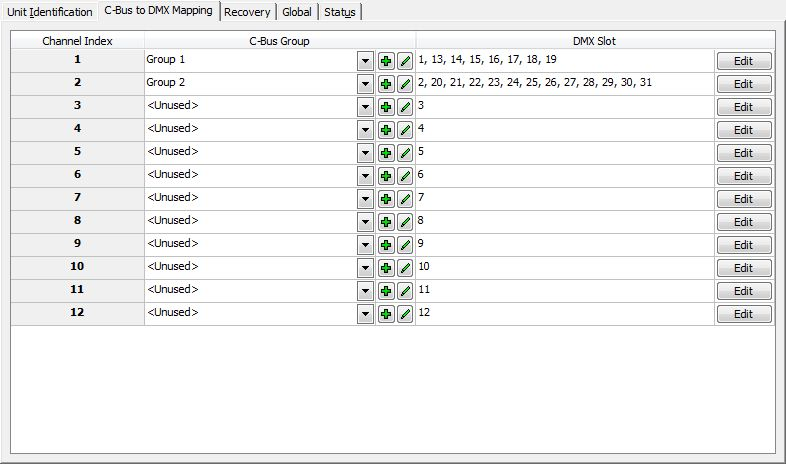This screenshot has height=464, width=786.
Task: Open the C-Bus Group dropdown for channel 1
Action: [365, 61]
